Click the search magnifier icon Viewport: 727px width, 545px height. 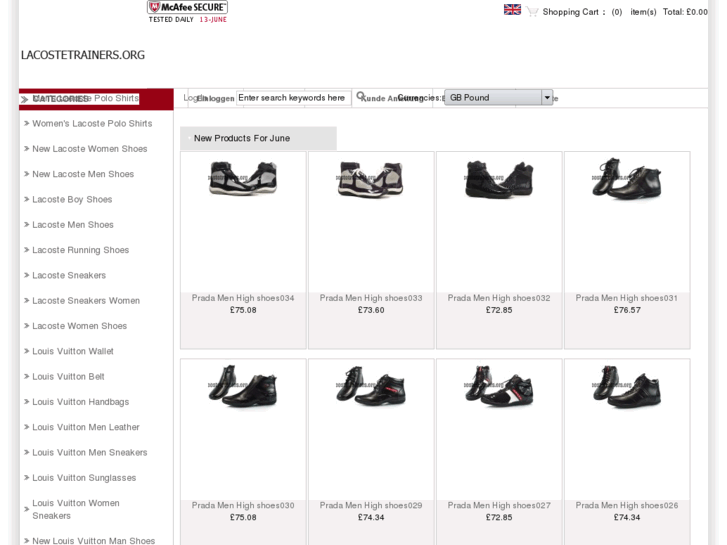click(360, 96)
